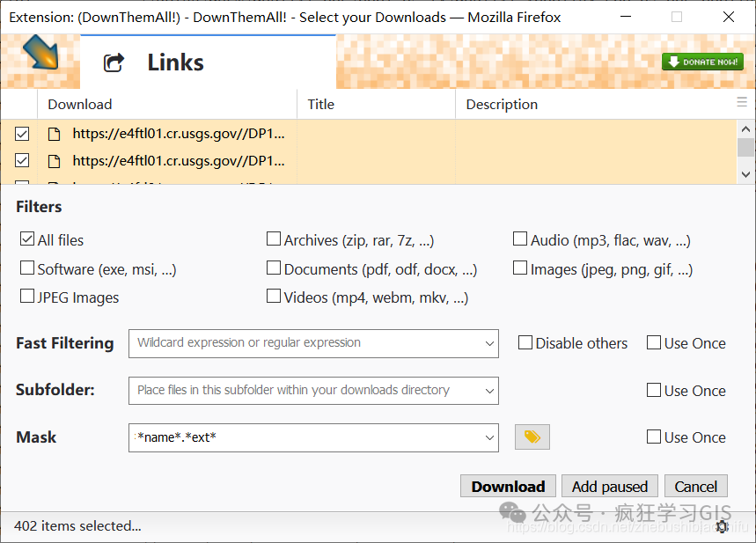Viewport: 756px width, 543px height.
Task: Sort by the Title column header
Action: click(x=376, y=104)
